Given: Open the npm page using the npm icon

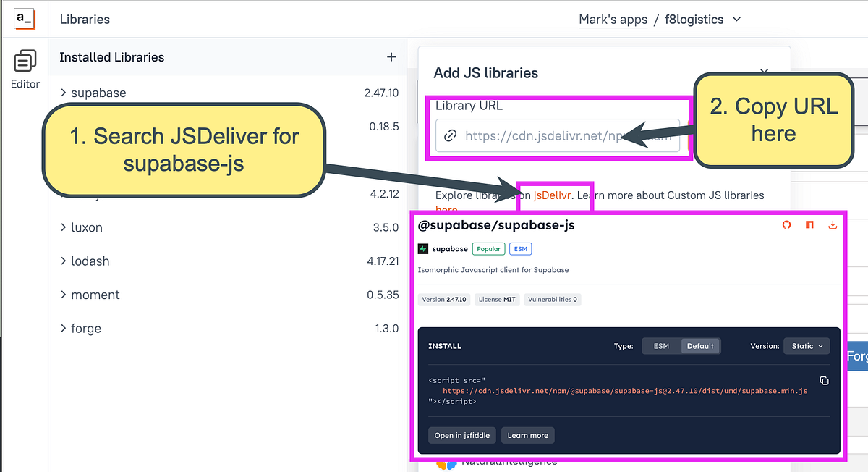Looking at the screenshot, I should point(809,225).
